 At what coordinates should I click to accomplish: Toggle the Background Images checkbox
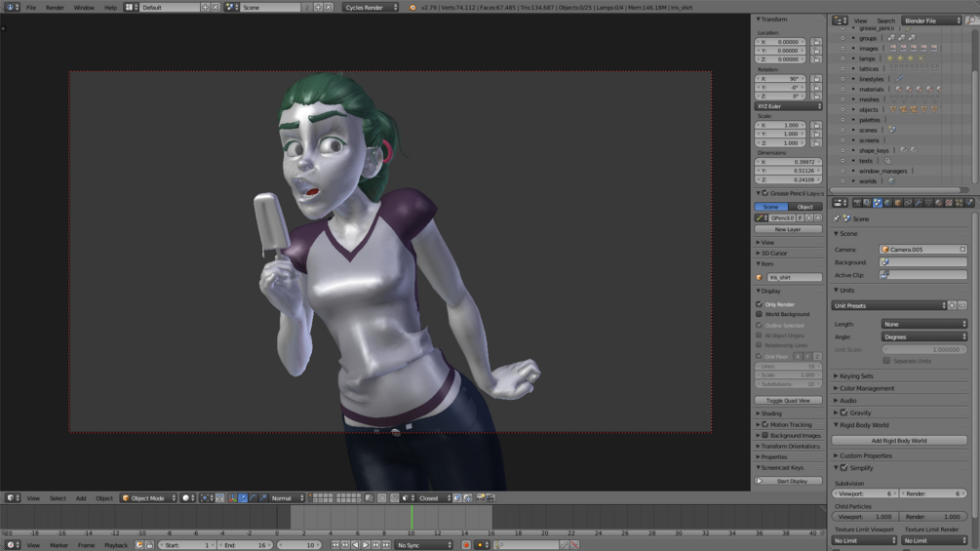coord(765,435)
